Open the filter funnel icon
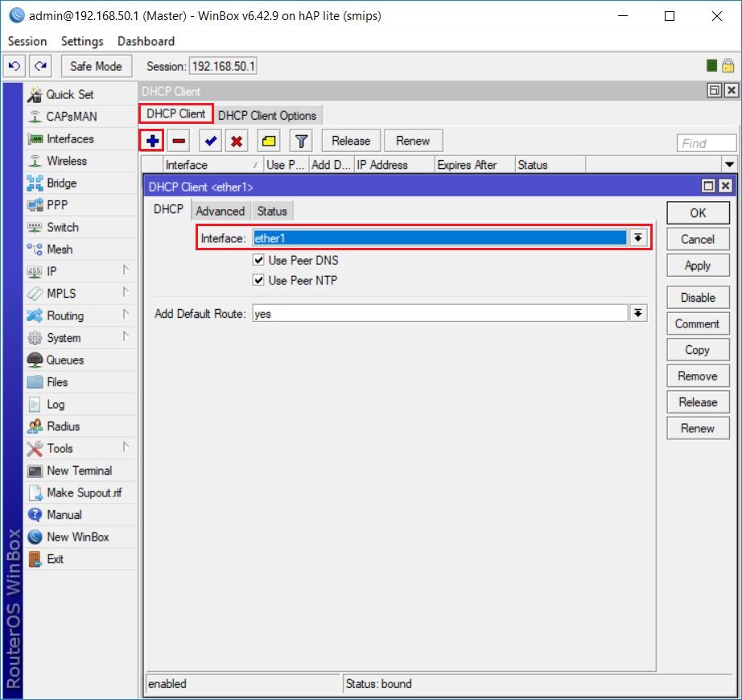 click(x=301, y=141)
